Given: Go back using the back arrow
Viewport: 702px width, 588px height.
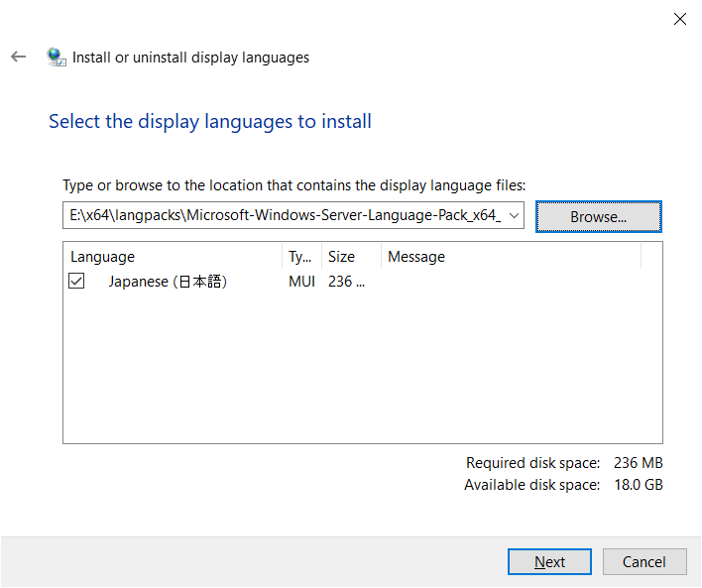Looking at the screenshot, I should 19,57.
